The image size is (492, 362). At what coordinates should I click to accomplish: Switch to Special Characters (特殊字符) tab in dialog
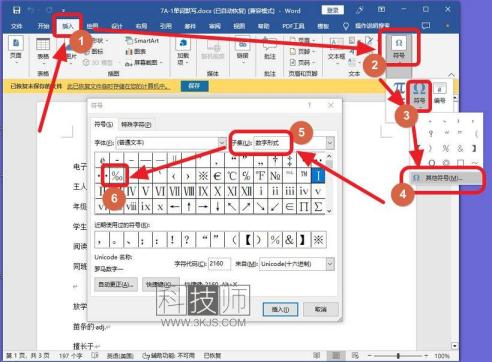pyautogui.click(x=136, y=125)
